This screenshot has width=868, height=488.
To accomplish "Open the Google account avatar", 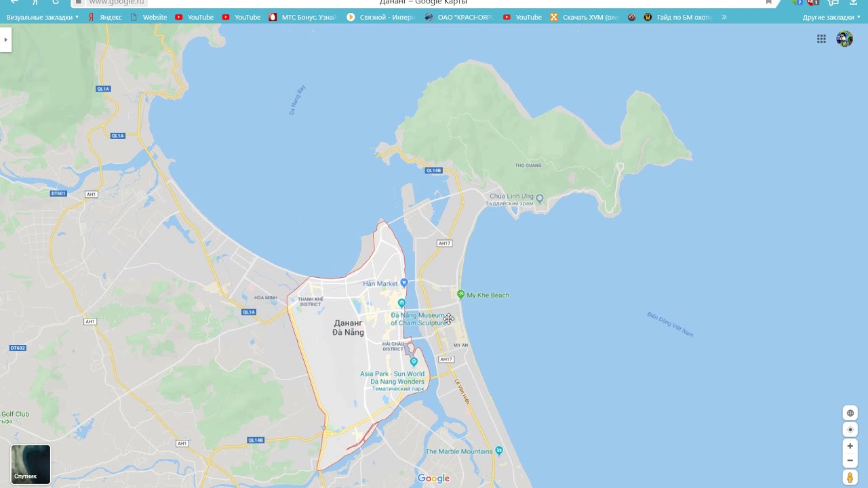I will coord(844,39).
